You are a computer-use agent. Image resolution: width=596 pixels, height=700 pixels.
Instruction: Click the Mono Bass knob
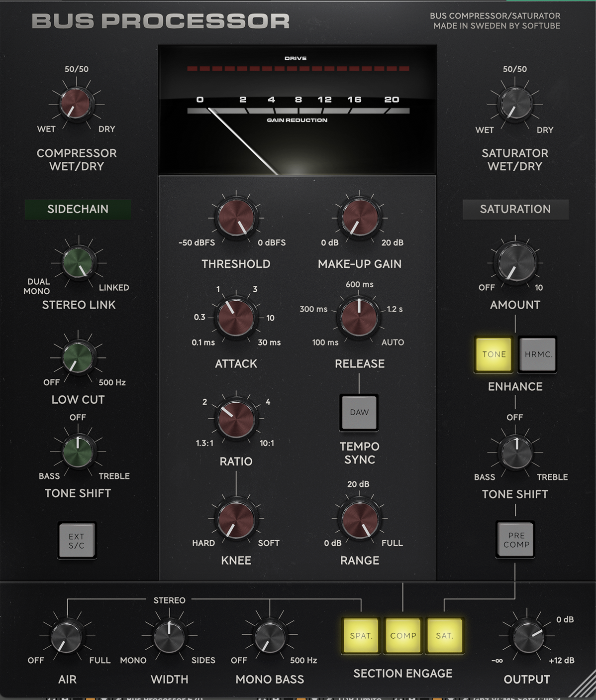pos(270,637)
